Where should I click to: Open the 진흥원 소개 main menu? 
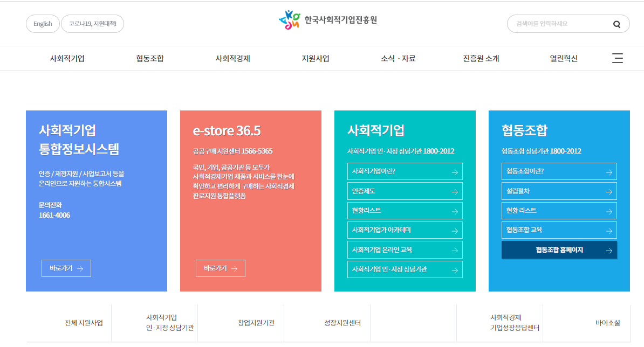point(481,58)
